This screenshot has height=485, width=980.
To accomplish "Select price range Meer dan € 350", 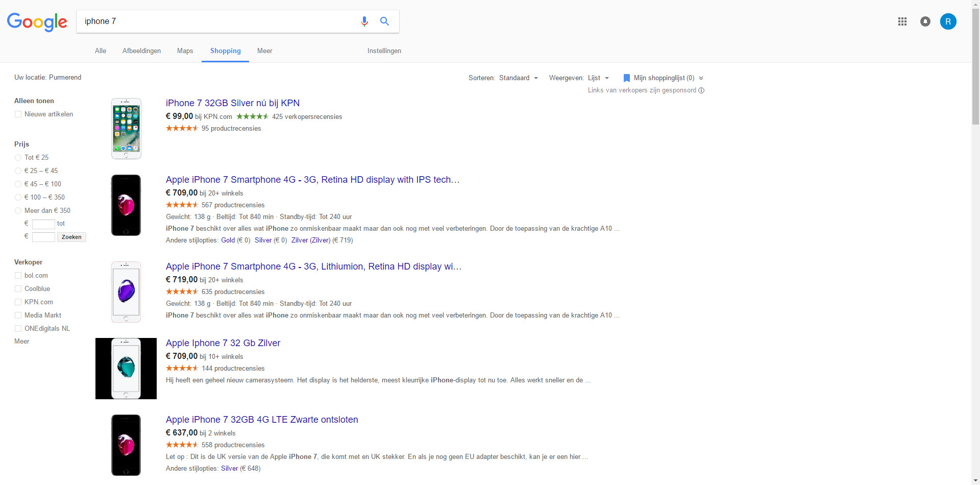I will [18, 210].
